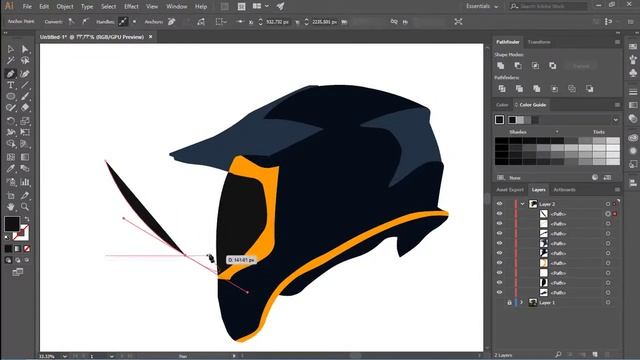Hide Layer 2 with eye icon
This screenshot has height=360, width=640.
click(499, 204)
